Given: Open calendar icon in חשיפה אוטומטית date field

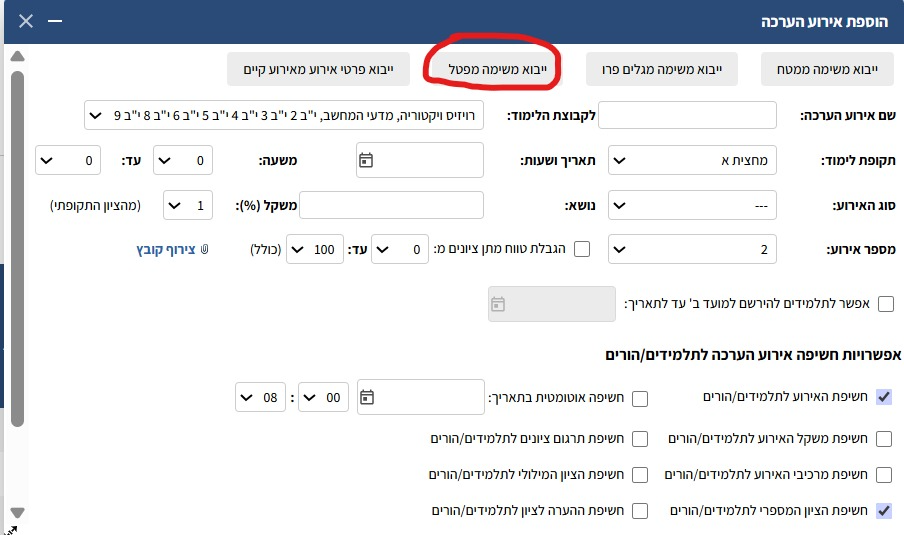Looking at the screenshot, I should 367,397.
